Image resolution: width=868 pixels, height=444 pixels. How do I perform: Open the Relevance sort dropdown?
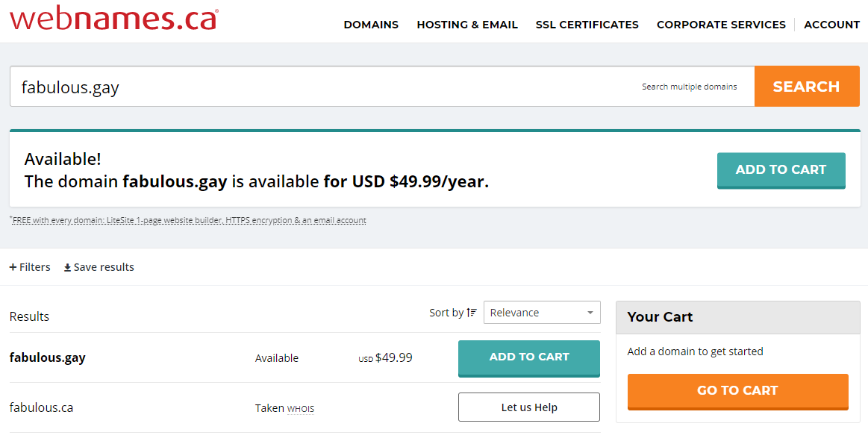542,313
